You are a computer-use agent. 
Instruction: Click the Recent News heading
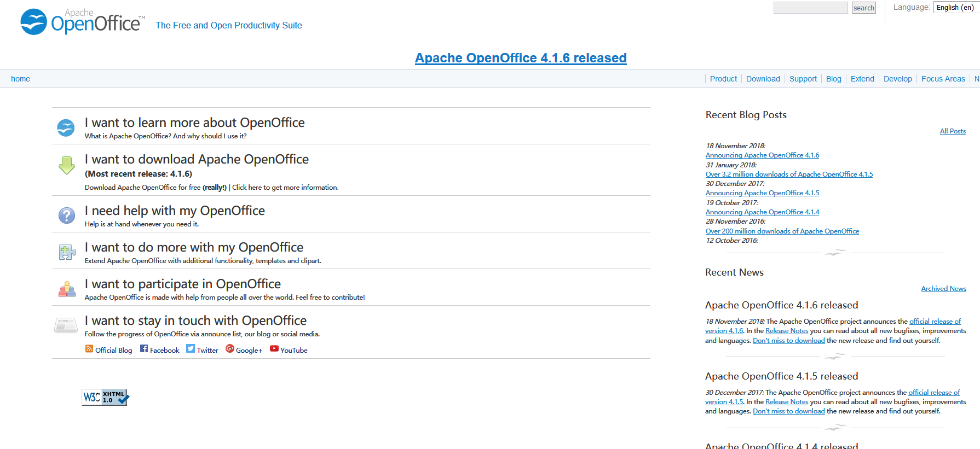pyautogui.click(x=734, y=272)
